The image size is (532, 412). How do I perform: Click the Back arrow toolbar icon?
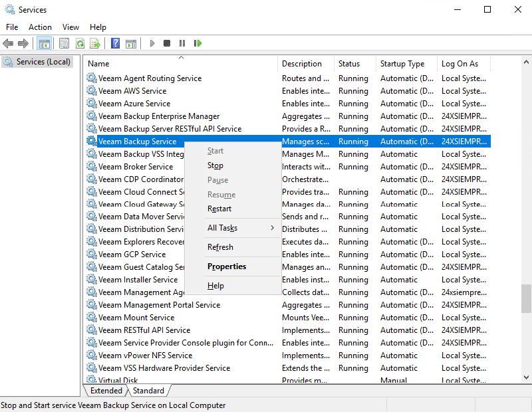tap(8, 43)
